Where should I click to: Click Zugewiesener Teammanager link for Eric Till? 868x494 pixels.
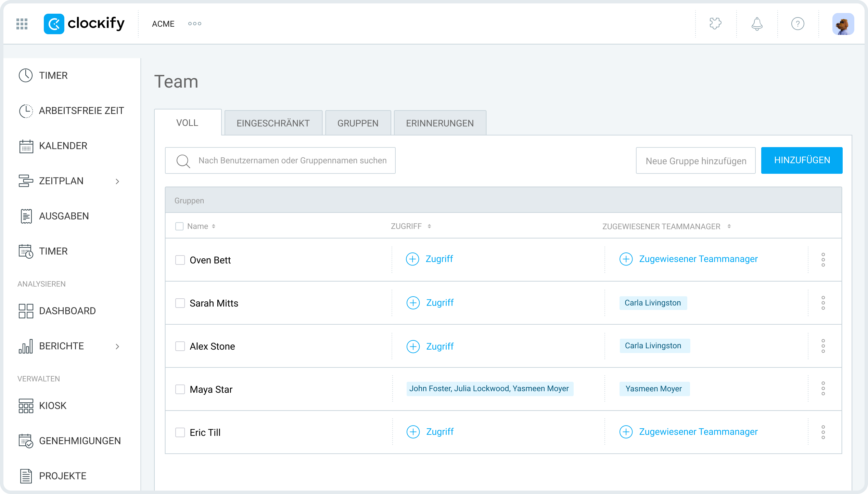(x=698, y=432)
